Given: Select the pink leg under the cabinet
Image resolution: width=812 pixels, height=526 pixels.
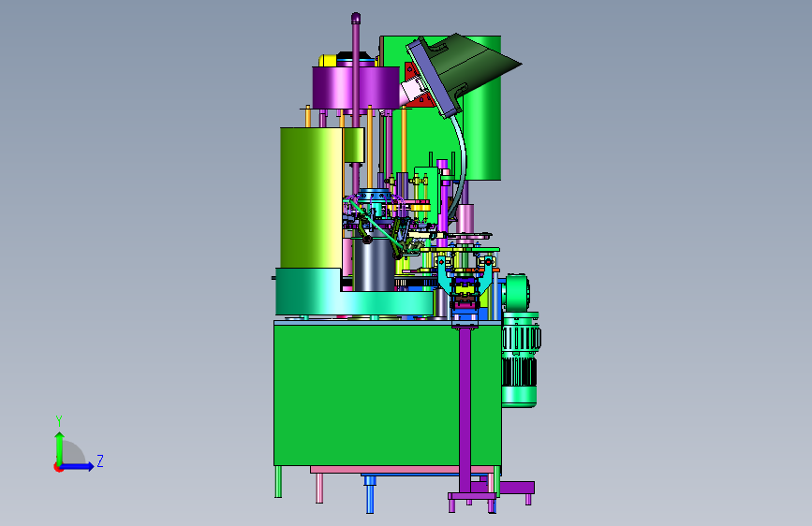Looking at the screenshot, I should click(319, 488).
